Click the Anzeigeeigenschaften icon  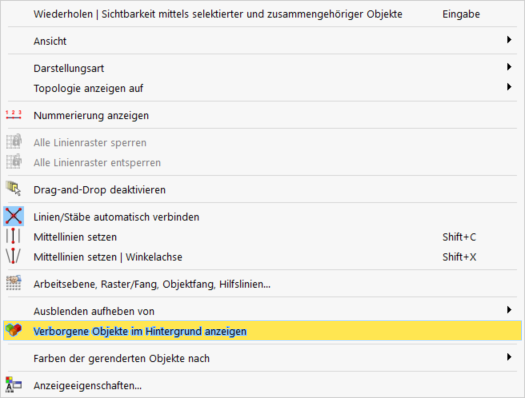(14, 385)
